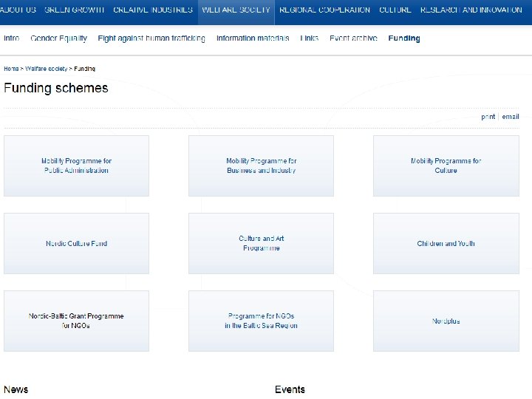This screenshot has height=399, width=532.
Task: Switch to the Intro subpage
Action: point(12,38)
